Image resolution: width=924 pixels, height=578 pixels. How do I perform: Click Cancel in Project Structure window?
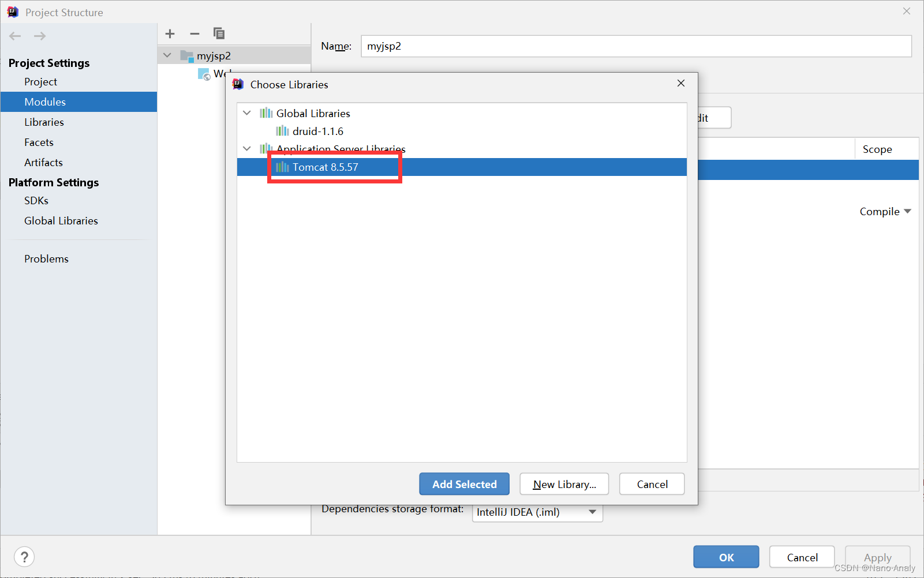802,557
